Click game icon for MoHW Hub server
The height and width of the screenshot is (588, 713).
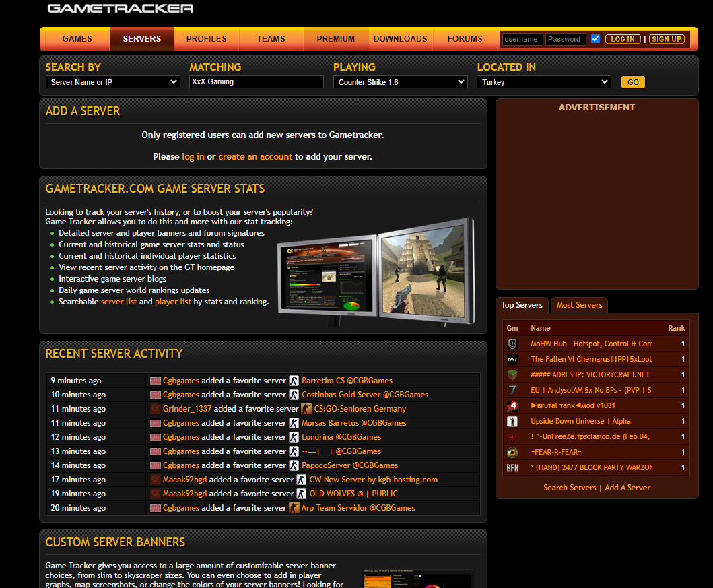coord(512,344)
